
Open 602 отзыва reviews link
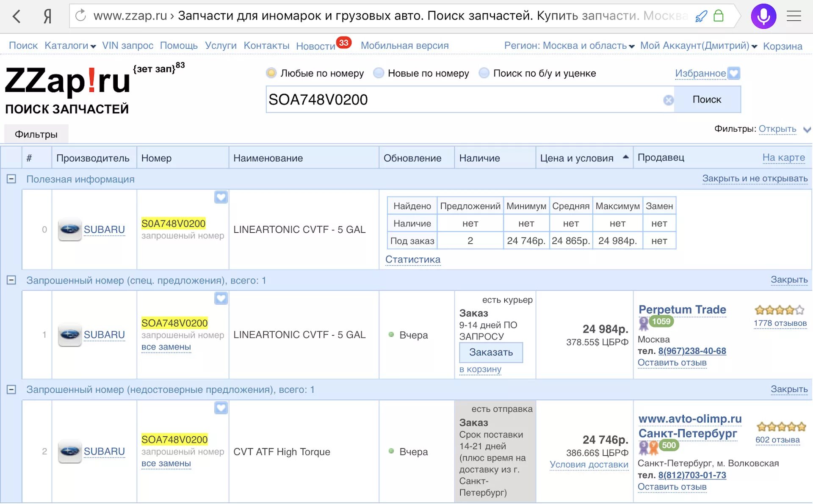[x=777, y=440]
